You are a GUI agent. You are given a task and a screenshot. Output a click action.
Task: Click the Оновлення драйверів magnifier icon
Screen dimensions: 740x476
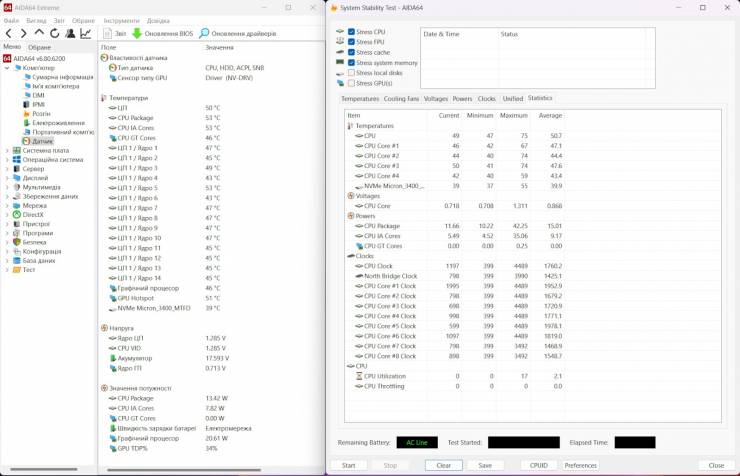[204, 33]
